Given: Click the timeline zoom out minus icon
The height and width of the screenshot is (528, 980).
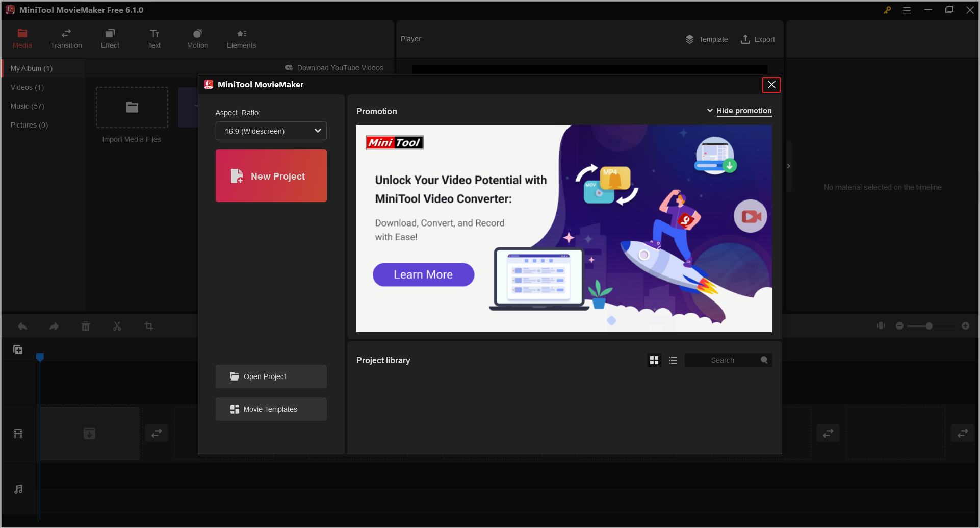Looking at the screenshot, I should coord(899,325).
